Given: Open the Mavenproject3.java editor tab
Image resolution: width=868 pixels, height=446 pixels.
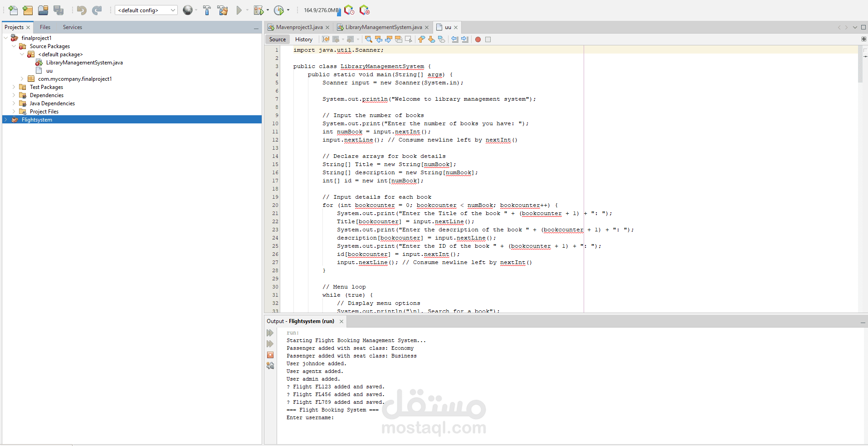Looking at the screenshot, I should (299, 27).
